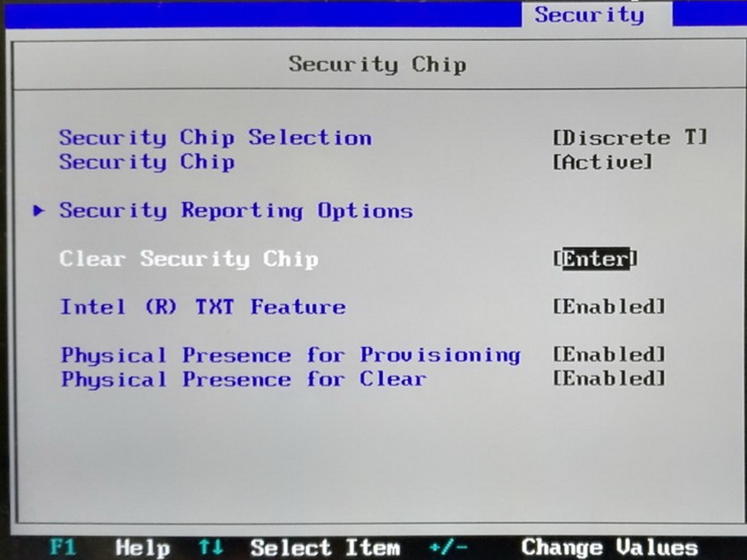Change the [Discrete T] chip selection value

(x=629, y=138)
